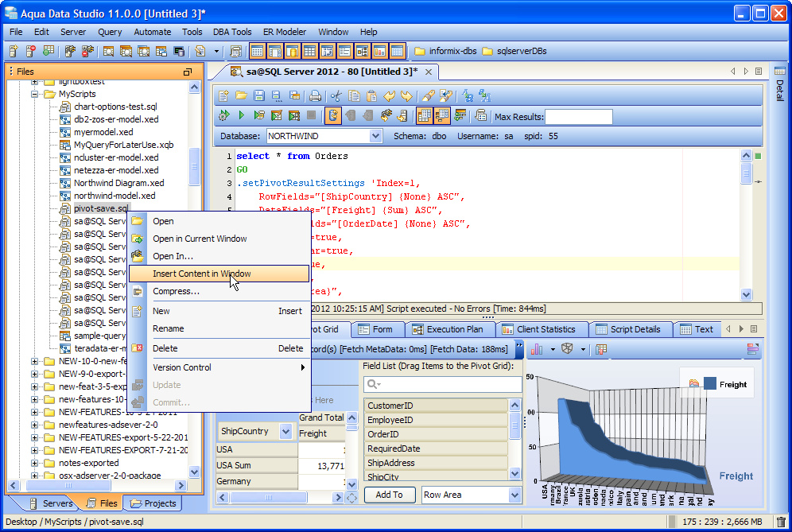The height and width of the screenshot is (532, 792).
Task: Toggle the pivot results view button
Action: [442, 115]
